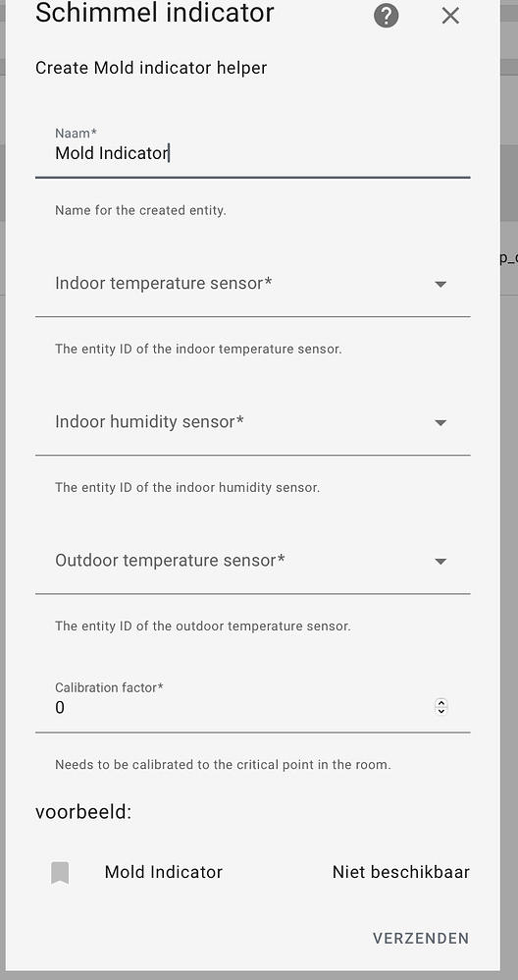Click the voorbeeld: preview heading
Viewport: 518px width, 980px height.
[83, 812]
